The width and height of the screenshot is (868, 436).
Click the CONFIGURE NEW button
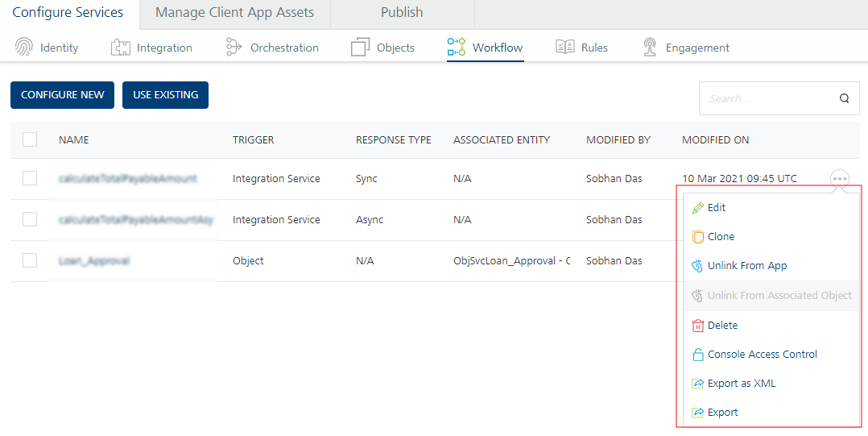tap(63, 95)
